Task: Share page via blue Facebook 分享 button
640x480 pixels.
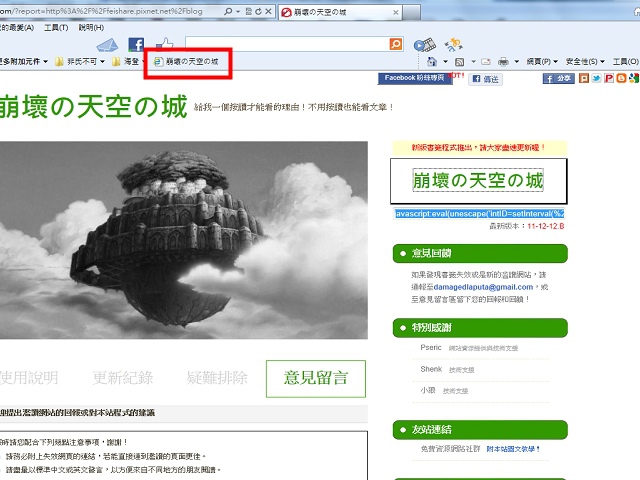Action: pos(558,78)
